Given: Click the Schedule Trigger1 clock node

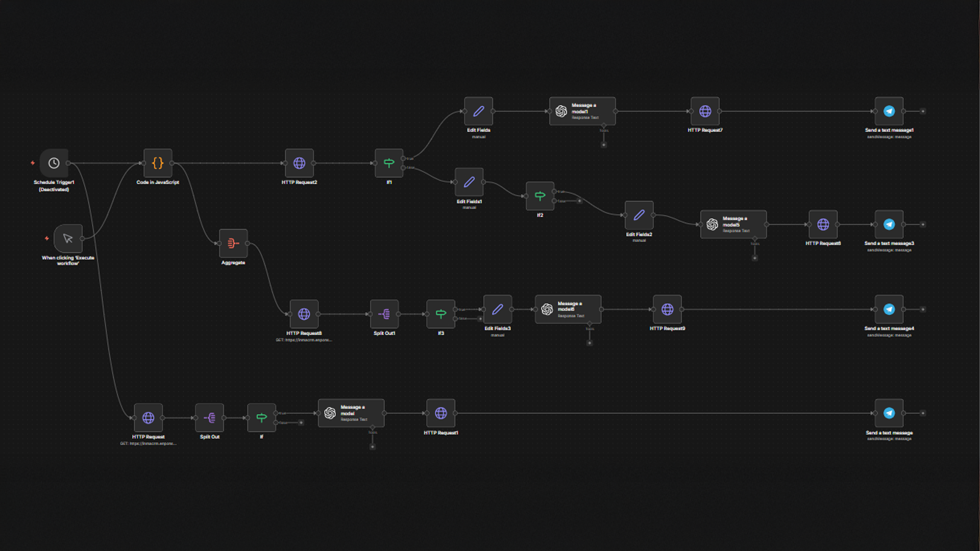Looking at the screenshot, I should point(54,163).
